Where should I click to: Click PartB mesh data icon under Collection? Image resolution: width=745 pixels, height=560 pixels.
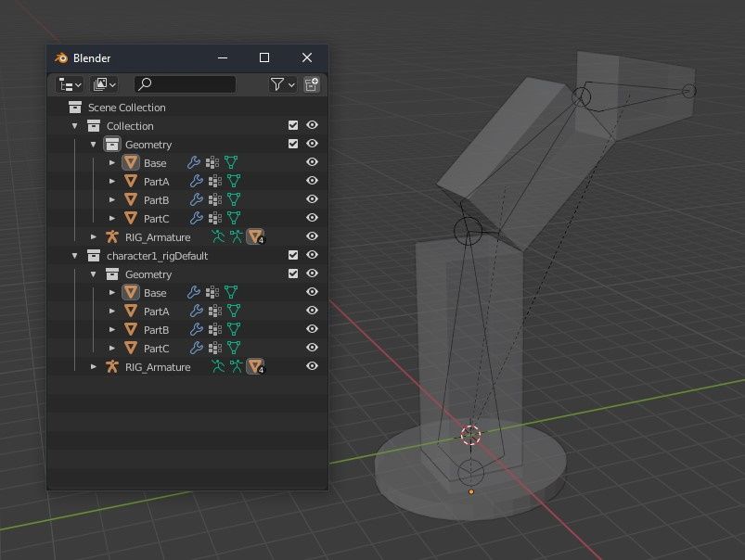[x=234, y=199]
